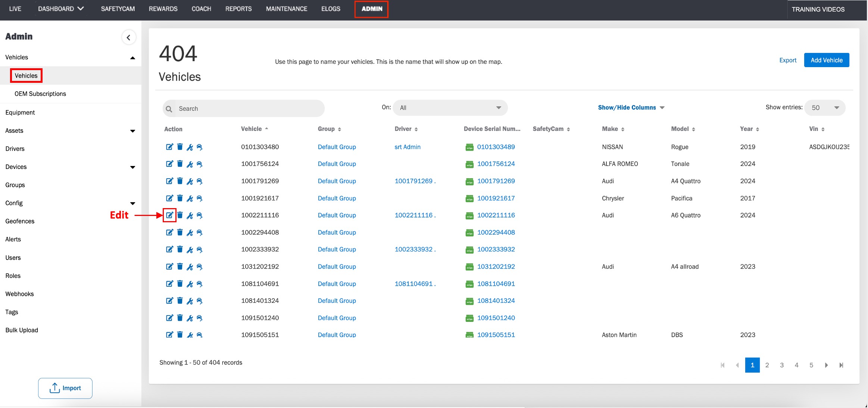The image size is (868, 408).
Task: Go to the next page arrow
Action: (x=826, y=365)
